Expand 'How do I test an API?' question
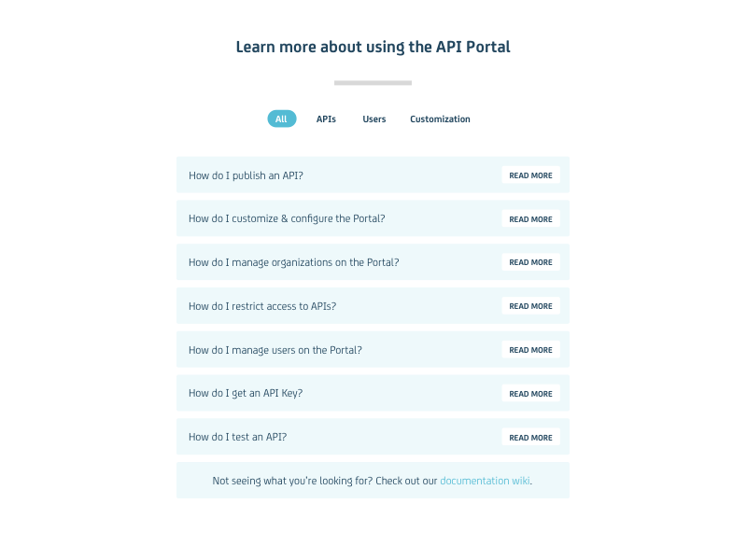 point(237,437)
